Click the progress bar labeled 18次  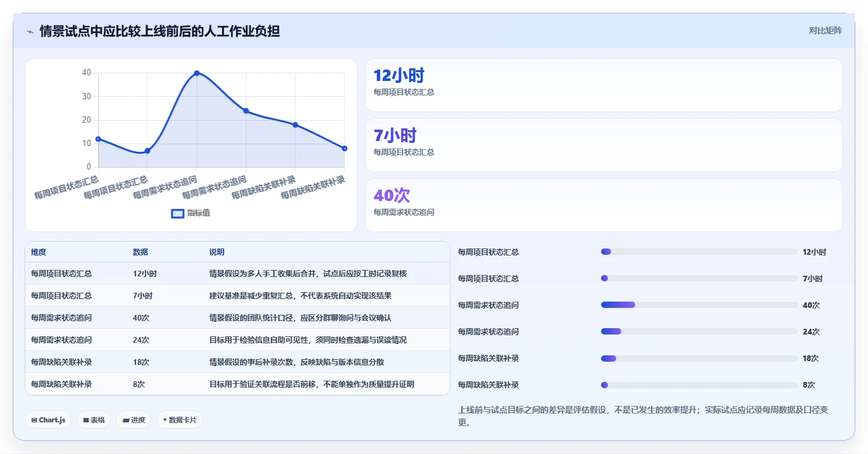699,358
